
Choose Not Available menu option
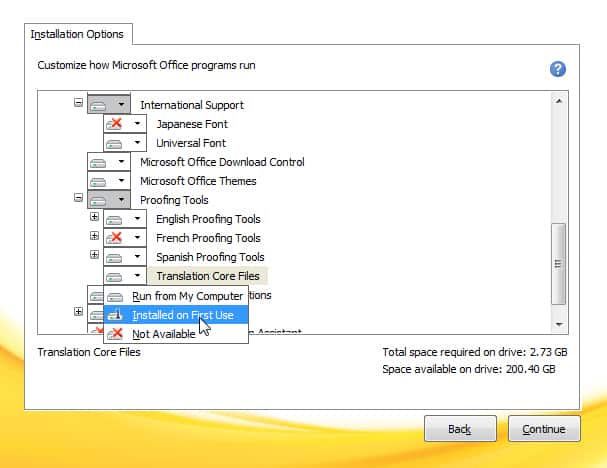click(x=176, y=334)
